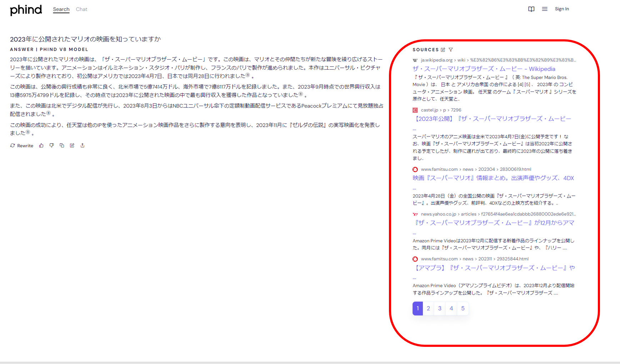Go to sources page 3
This screenshot has width=620, height=364.
[440, 309]
